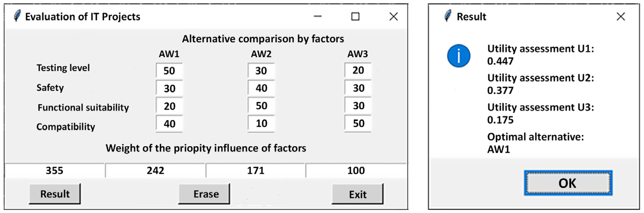Click the AW1 Compatibility field

(169, 124)
